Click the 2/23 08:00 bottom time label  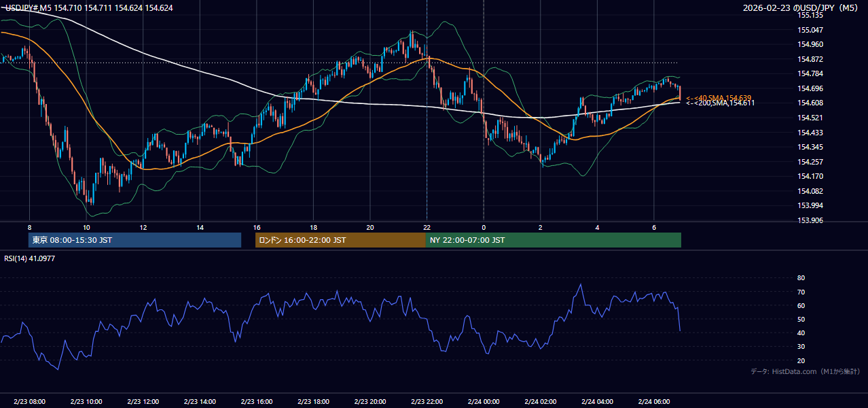pos(29,402)
